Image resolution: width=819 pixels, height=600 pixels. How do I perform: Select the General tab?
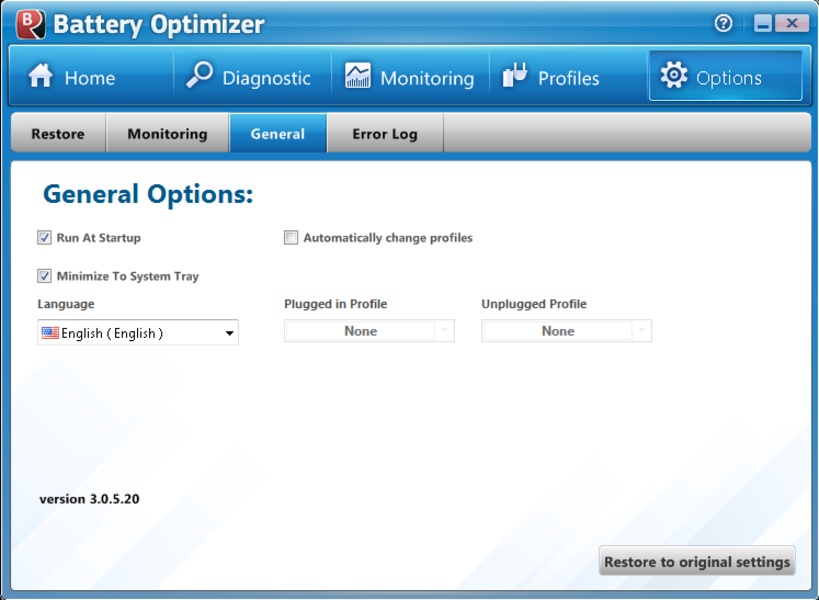pos(278,134)
